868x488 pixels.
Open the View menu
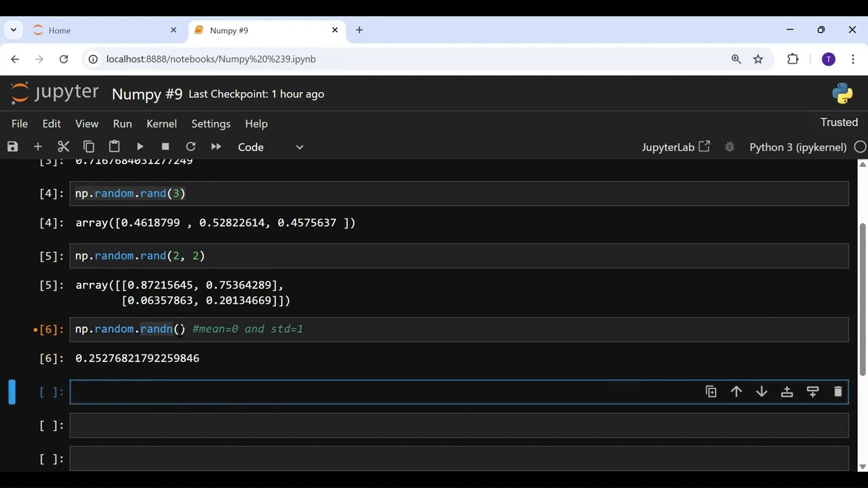87,124
